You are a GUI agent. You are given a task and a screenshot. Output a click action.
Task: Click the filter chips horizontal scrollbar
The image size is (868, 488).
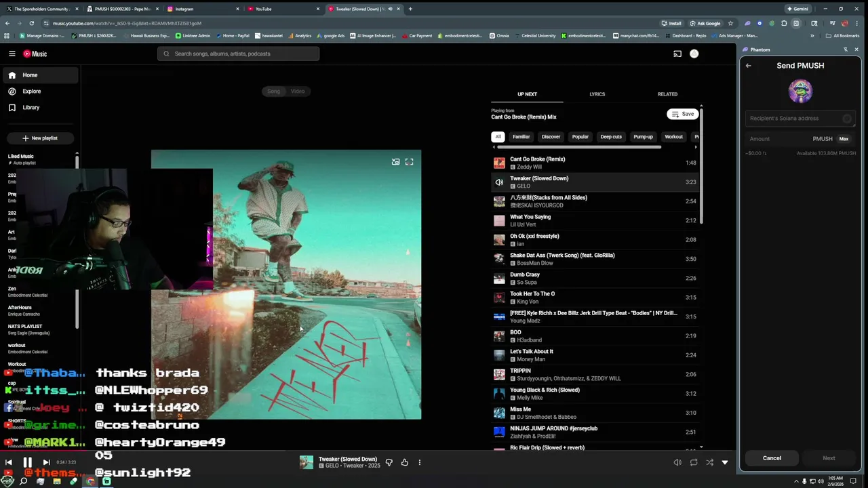pos(579,147)
